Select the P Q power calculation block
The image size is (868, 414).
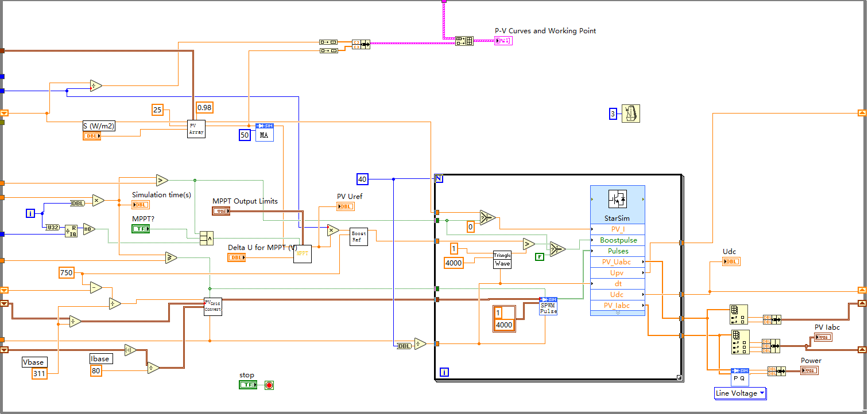(740, 377)
